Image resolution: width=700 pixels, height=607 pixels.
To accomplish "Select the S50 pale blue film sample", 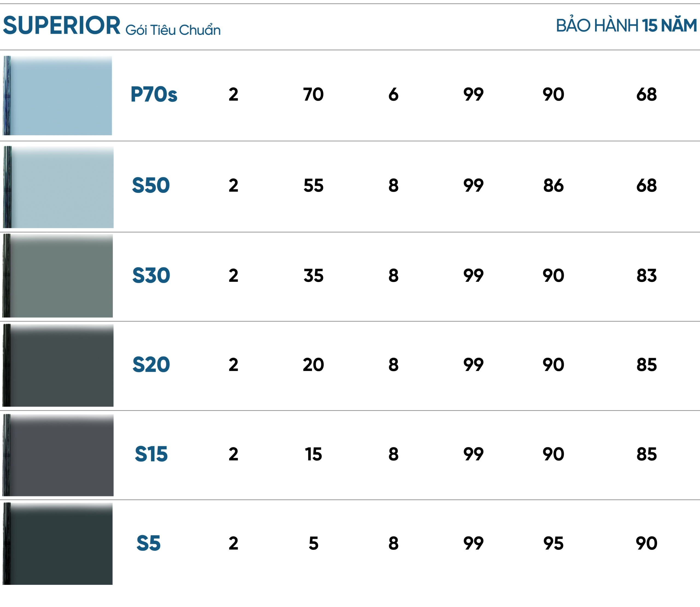I will click(x=58, y=187).
